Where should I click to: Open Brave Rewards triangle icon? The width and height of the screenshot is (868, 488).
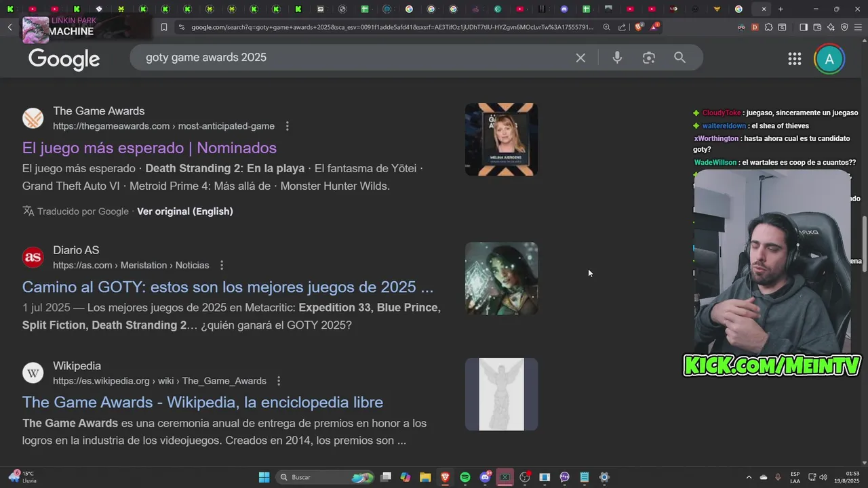click(654, 27)
